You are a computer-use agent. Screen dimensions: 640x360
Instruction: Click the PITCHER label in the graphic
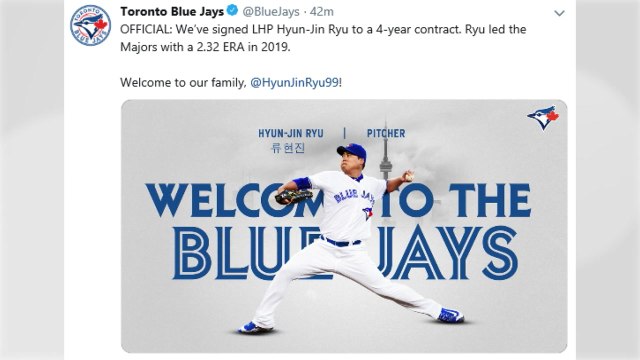(386, 133)
